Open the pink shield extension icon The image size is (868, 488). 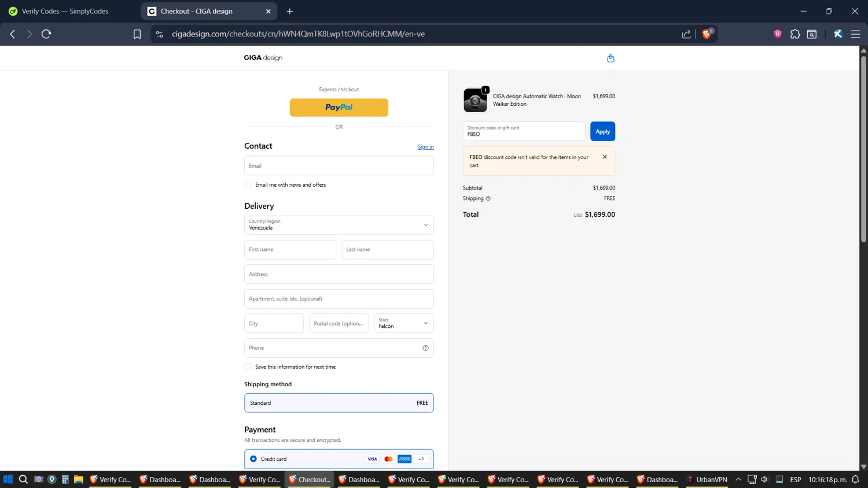pos(778,34)
